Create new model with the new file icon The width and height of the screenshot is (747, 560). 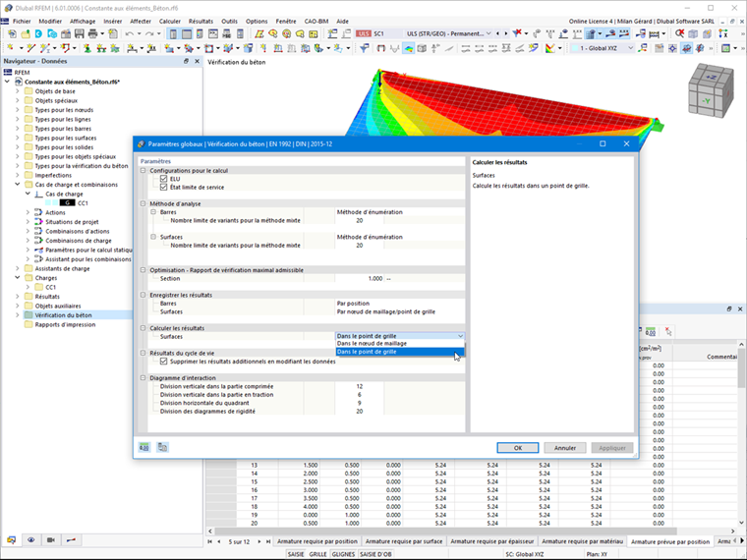click(12, 33)
